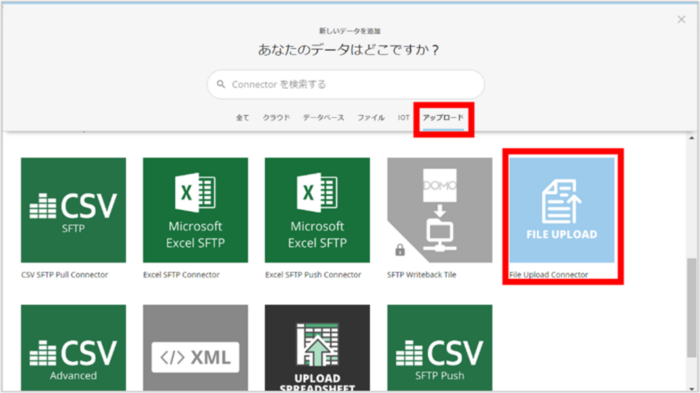The height and width of the screenshot is (393, 700).
Task: Click the 'Excel SFTP Connector' label
Action: tap(181, 275)
